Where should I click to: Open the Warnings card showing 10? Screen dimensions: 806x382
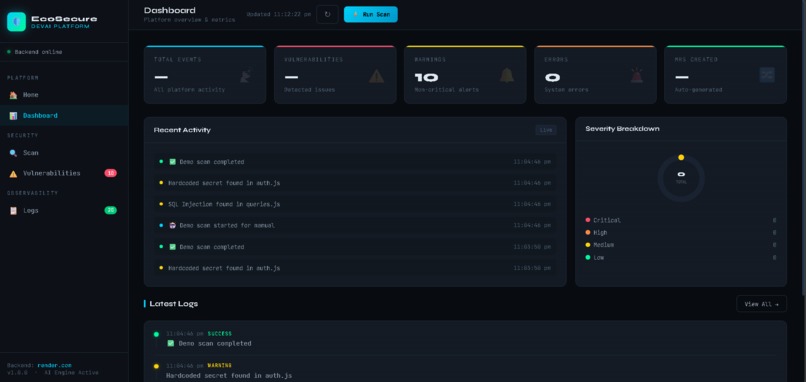(465, 75)
